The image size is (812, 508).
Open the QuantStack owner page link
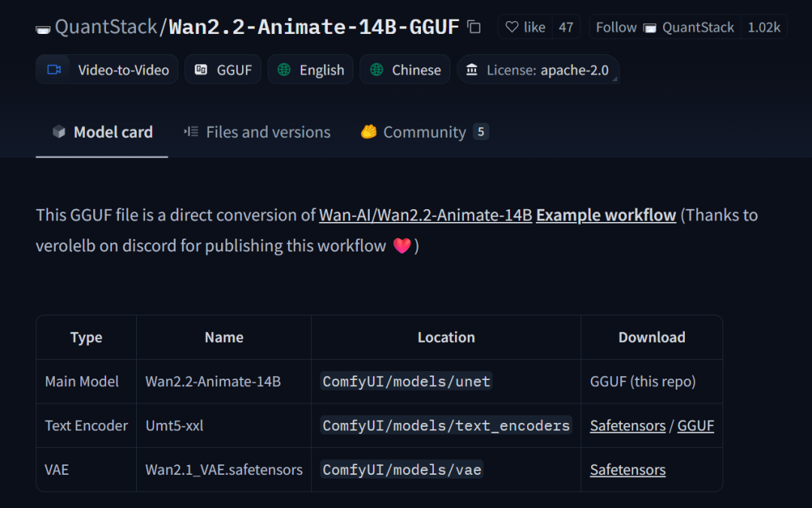106,27
